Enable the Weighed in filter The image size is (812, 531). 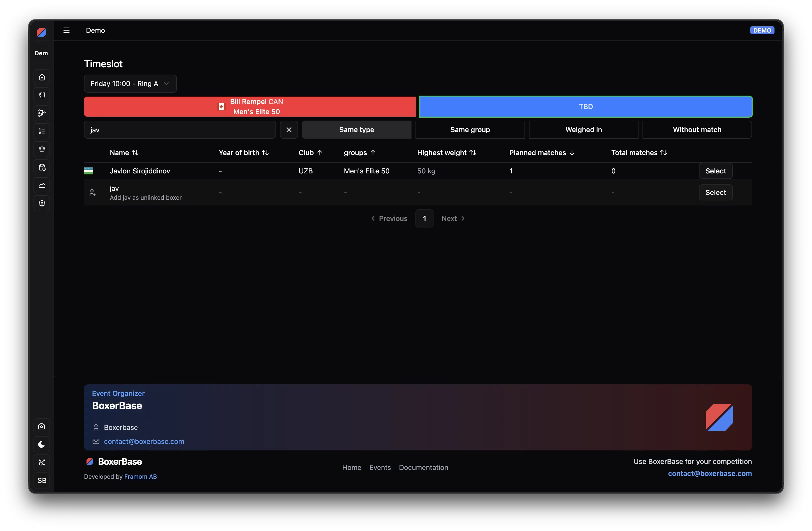click(583, 130)
